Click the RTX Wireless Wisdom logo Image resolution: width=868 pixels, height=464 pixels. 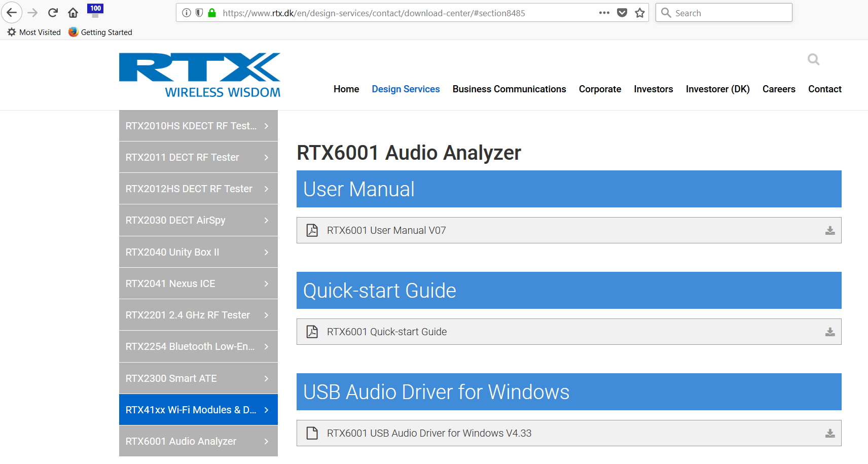pos(200,75)
